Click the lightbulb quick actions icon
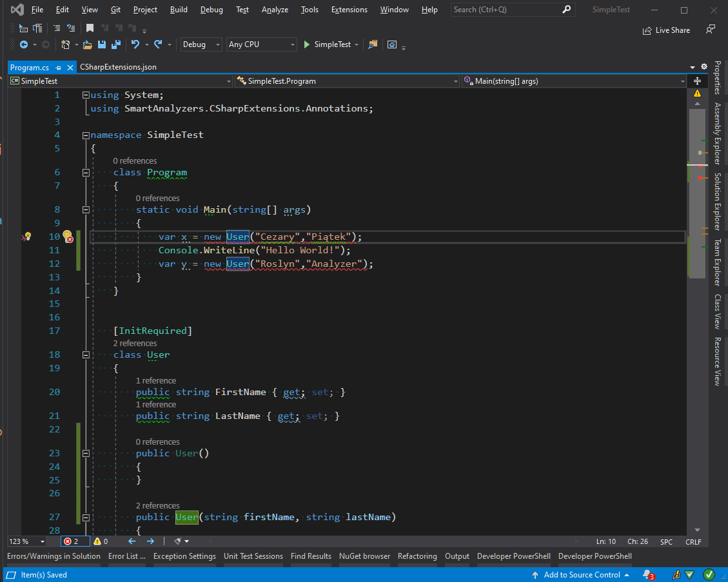 [x=66, y=236]
